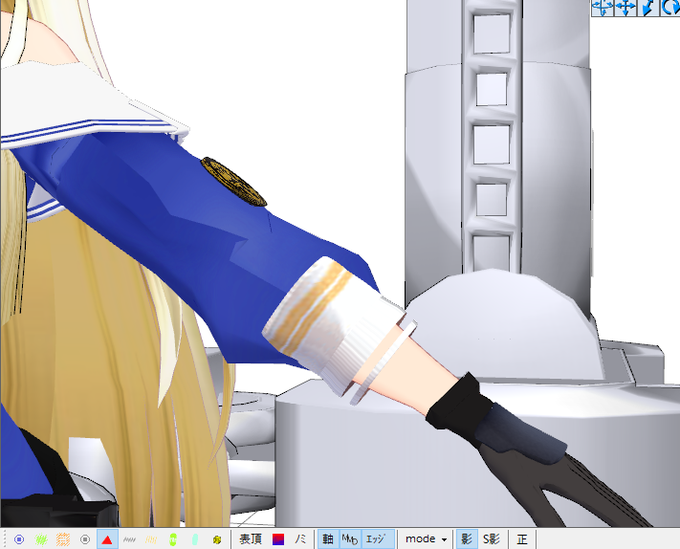680x549 pixels.
Task: Click the red-blue gradient square icon
Action: [278, 539]
